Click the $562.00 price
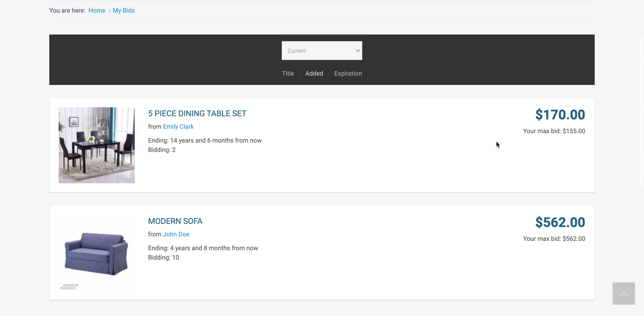Screen dimensions: 644x316 click(560, 222)
